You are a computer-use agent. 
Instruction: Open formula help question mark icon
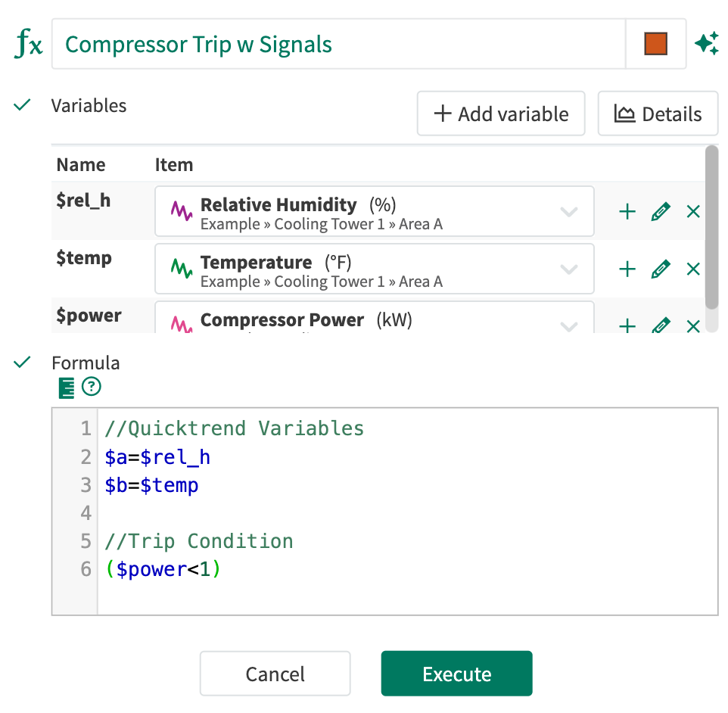click(x=92, y=387)
